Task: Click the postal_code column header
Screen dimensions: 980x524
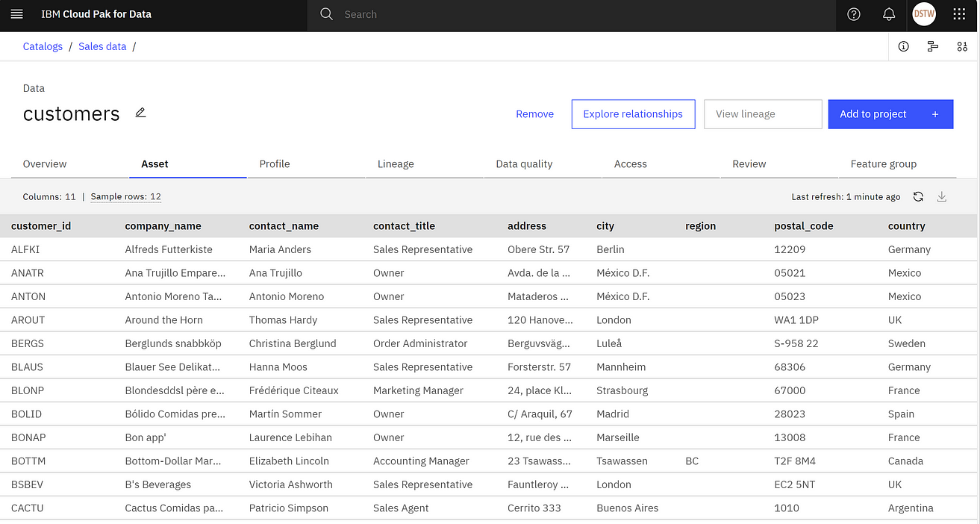Action: pyautogui.click(x=804, y=226)
